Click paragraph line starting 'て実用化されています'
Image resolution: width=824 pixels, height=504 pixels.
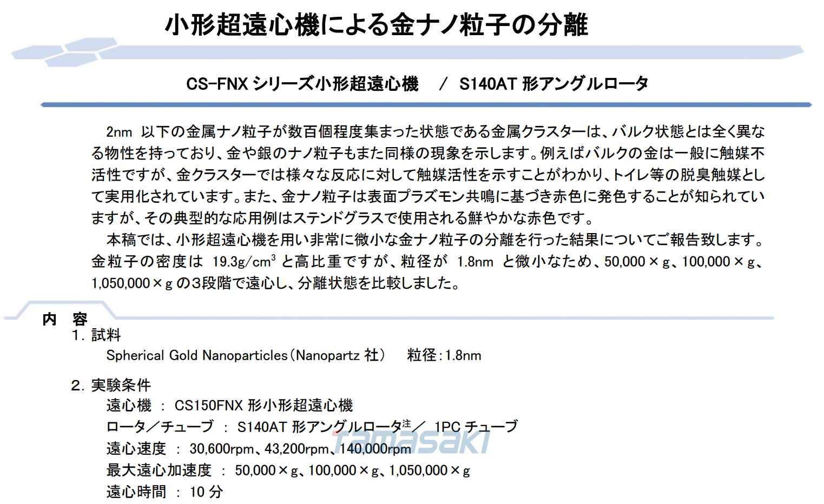[x=428, y=197]
